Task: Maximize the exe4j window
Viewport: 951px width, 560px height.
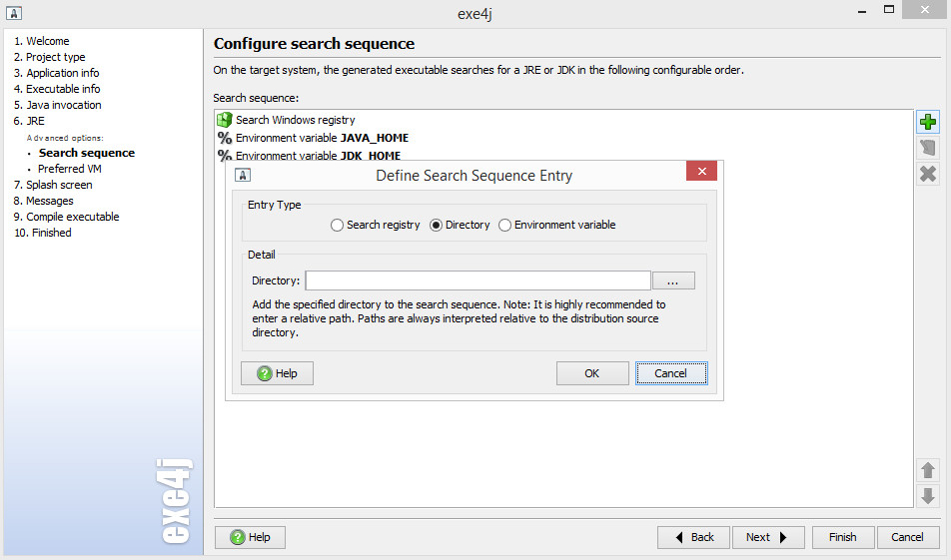Action: coord(888,10)
